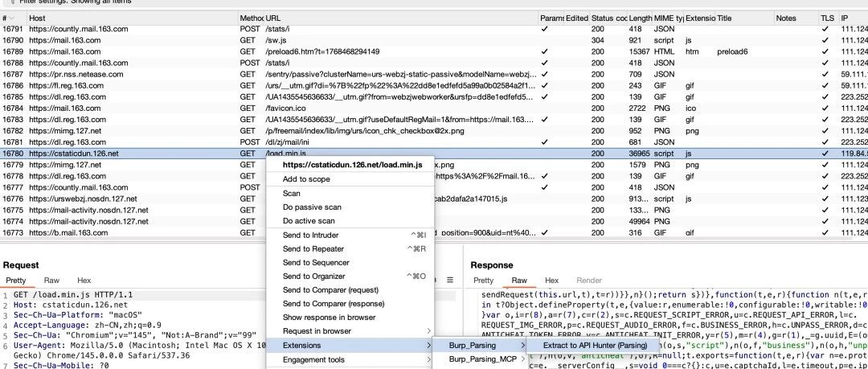Sort by the Status code column header
This screenshot has width=868, height=369.
click(x=608, y=18)
